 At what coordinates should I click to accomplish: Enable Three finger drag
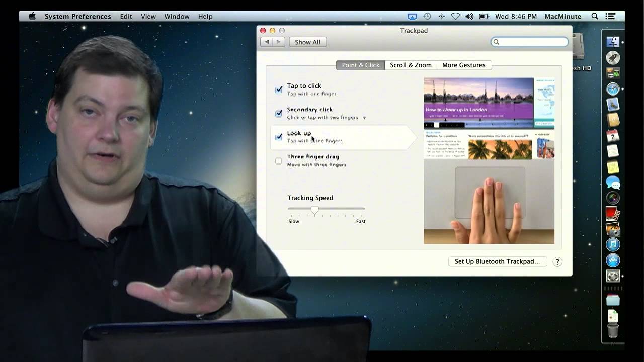pos(279,161)
